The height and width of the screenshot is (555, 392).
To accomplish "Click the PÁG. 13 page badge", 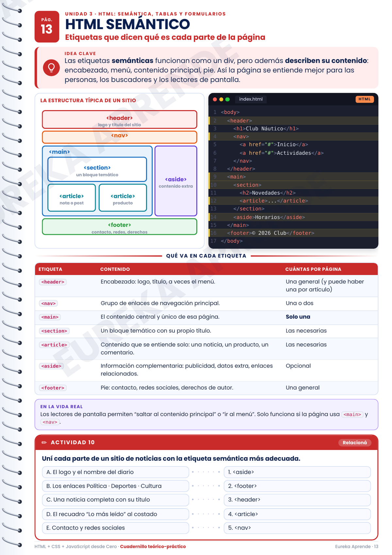I will pos(47,27).
